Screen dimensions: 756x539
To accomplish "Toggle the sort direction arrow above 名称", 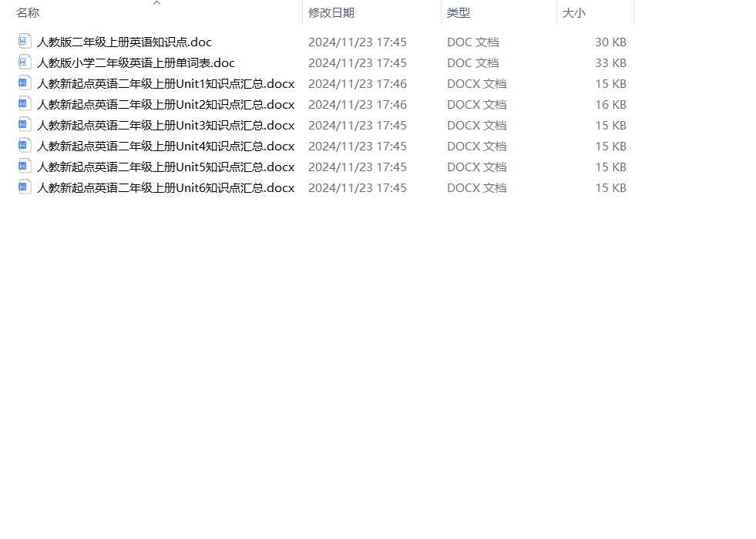I will pos(156,3).
